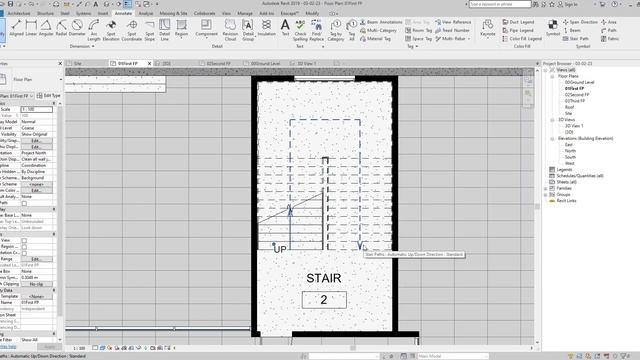Select the Spot Coordinate tool

pyautogui.click(x=132, y=30)
